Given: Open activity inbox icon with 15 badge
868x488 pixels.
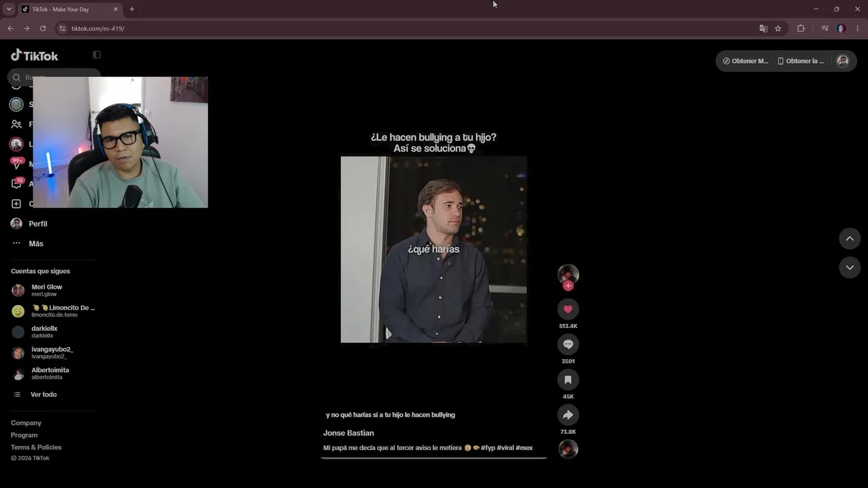Looking at the screenshot, I should (16, 184).
